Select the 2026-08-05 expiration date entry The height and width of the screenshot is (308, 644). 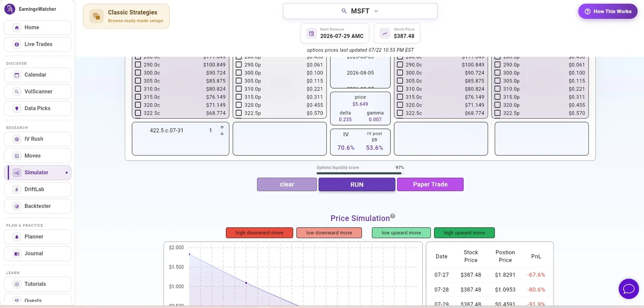tap(360, 73)
